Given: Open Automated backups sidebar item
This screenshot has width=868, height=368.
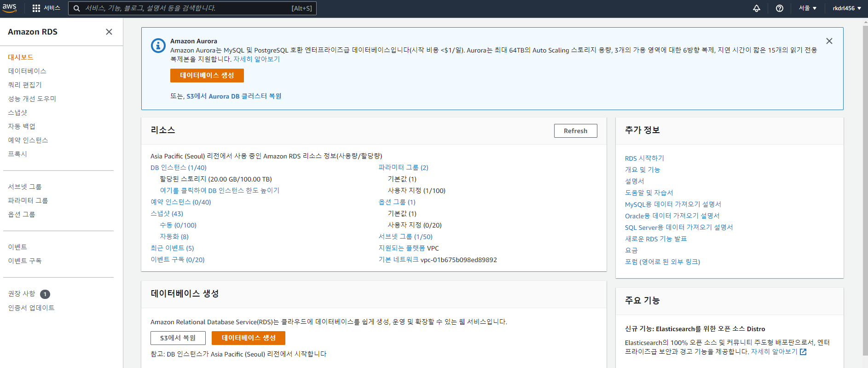Looking at the screenshot, I should click(22, 126).
